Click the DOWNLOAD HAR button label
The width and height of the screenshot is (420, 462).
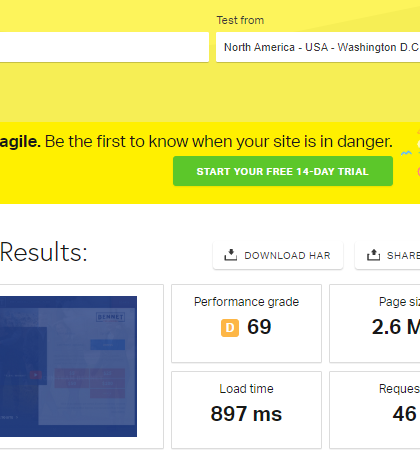287,256
